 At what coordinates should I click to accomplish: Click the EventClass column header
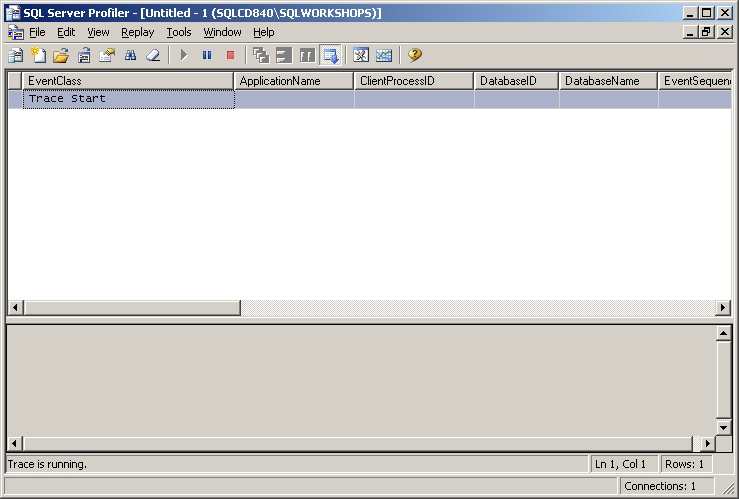point(128,81)
